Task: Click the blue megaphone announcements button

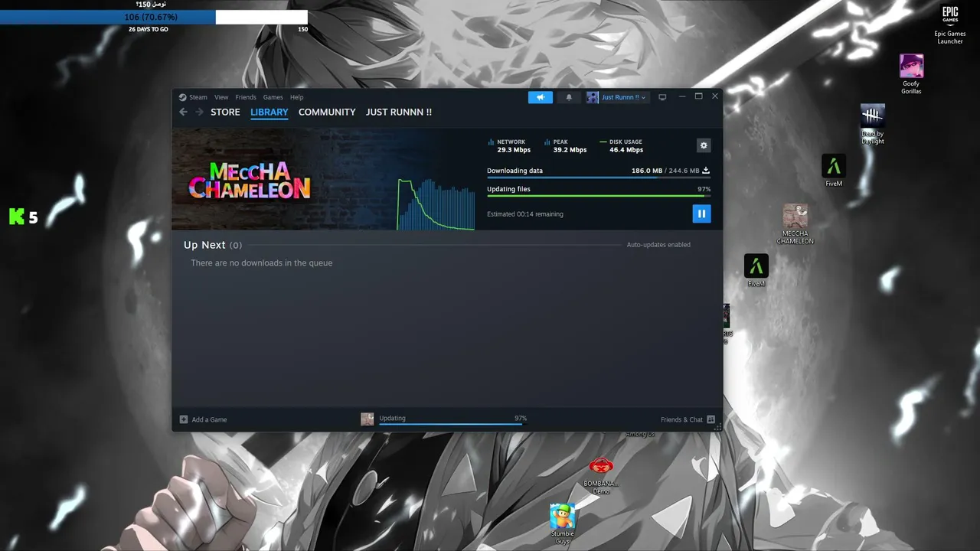Action: 541,97
